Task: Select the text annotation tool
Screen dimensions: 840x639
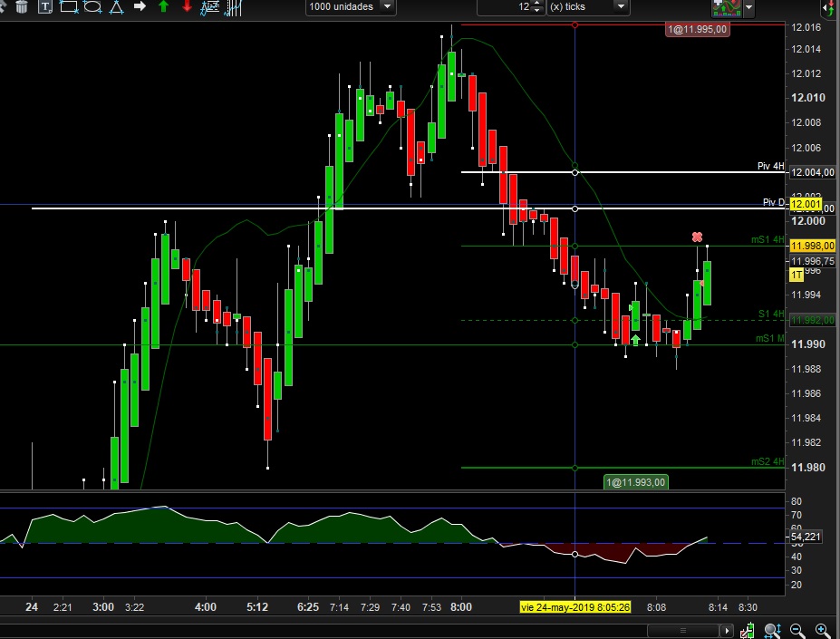Action: pos(45,7)
